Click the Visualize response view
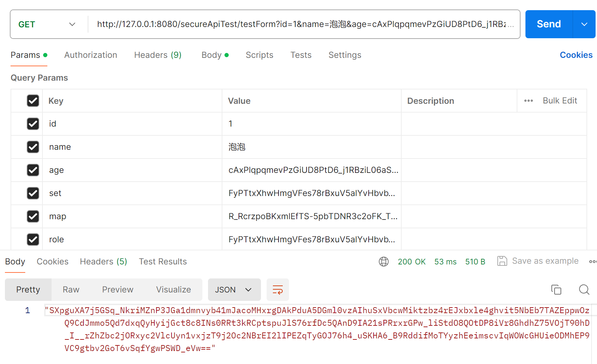The height and width of the screenshot is (364, 597). tap(173, 290)
